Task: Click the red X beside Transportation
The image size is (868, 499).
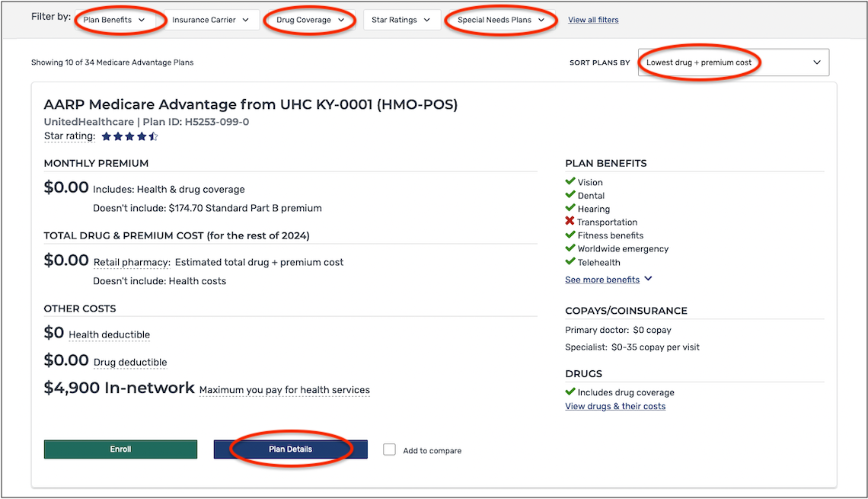Action: [x=570, y=222]
